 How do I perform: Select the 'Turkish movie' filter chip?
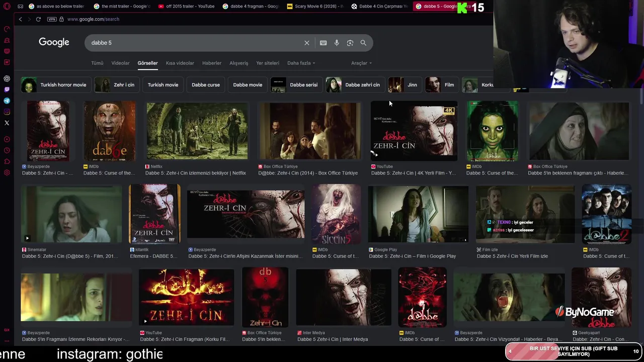[x=163, y=85]
